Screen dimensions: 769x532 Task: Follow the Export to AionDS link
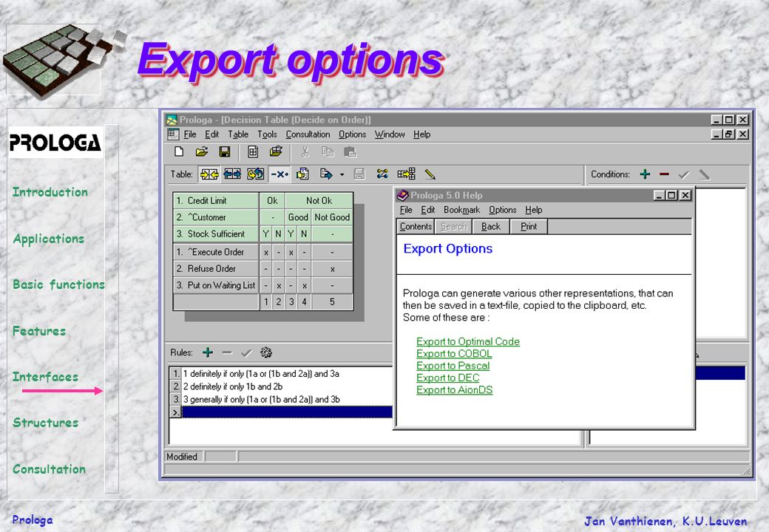[x=455, y=390]
